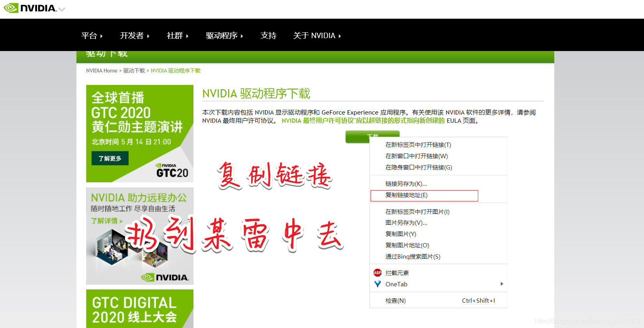Open the 社群 navigation menu
Image resolution: width=644 pixels, height=328 pixels.
[x=177, y=35]
